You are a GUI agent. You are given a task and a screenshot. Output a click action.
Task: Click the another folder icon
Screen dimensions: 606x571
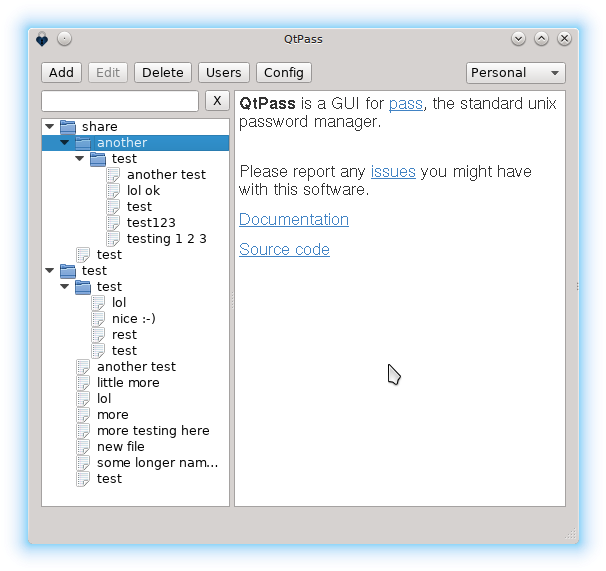[x=83, y=143]
